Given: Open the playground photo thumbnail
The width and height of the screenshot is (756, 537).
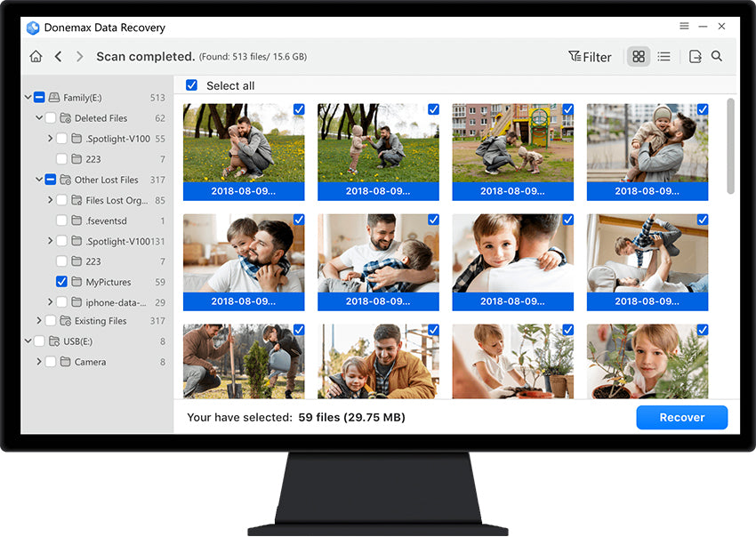Looking at the screenshot, I should click(512, 152).
